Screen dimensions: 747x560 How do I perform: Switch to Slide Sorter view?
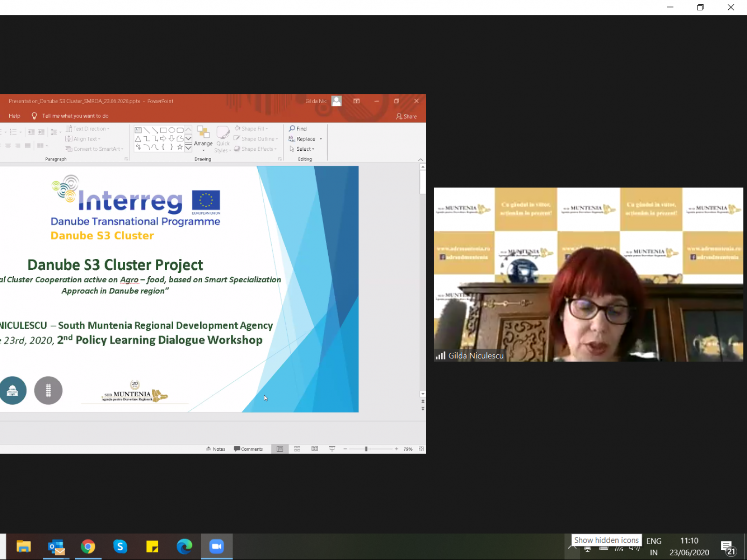point(297,449)
